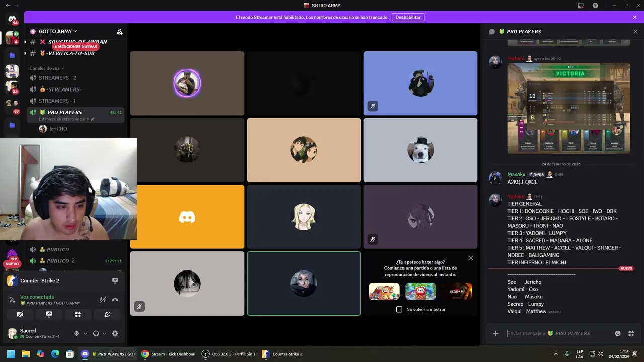
Task: Switch to Stream - Kick Dashboard Chrome window
Action: (x=168, y=354)
